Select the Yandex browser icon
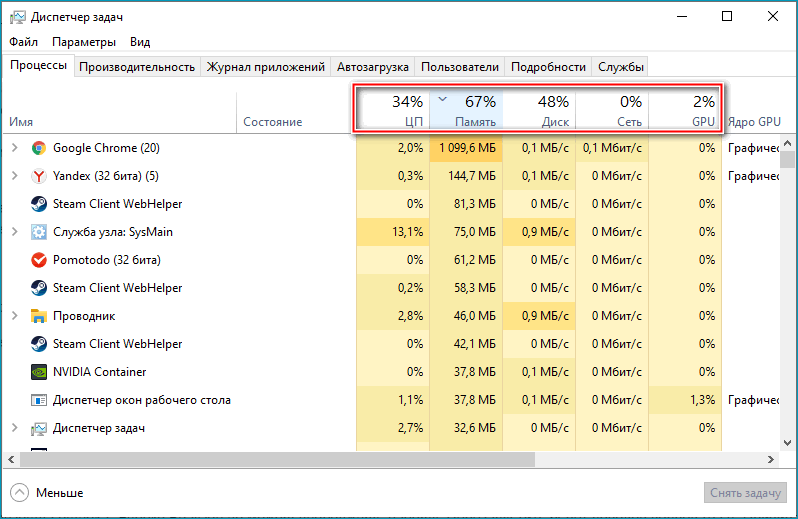The width and height of the screenshot is (798, 519). pyautogui.click(x=39, y=176)
